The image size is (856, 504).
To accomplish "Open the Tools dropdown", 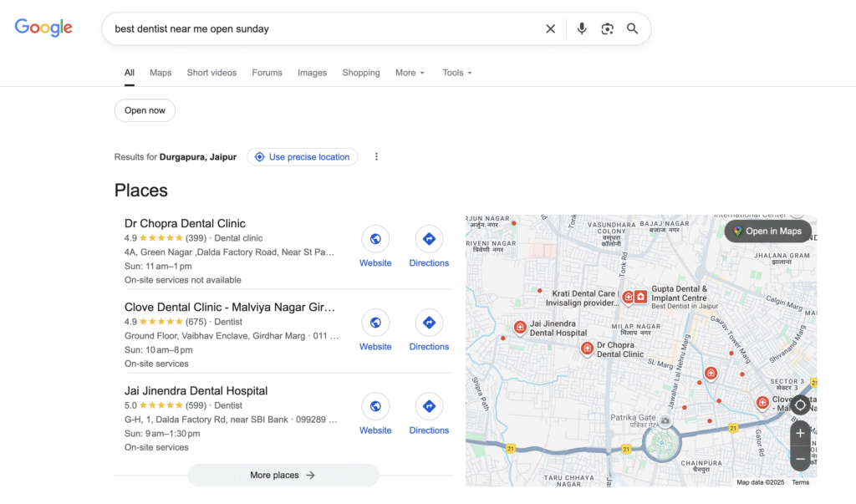I will click(x=457, y=73).
